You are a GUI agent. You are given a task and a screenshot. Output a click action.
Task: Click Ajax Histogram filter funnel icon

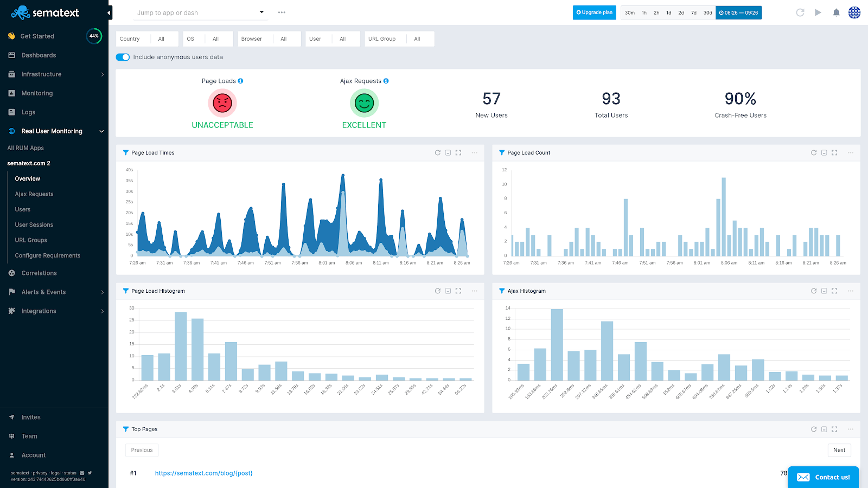[x=502, y=291]
